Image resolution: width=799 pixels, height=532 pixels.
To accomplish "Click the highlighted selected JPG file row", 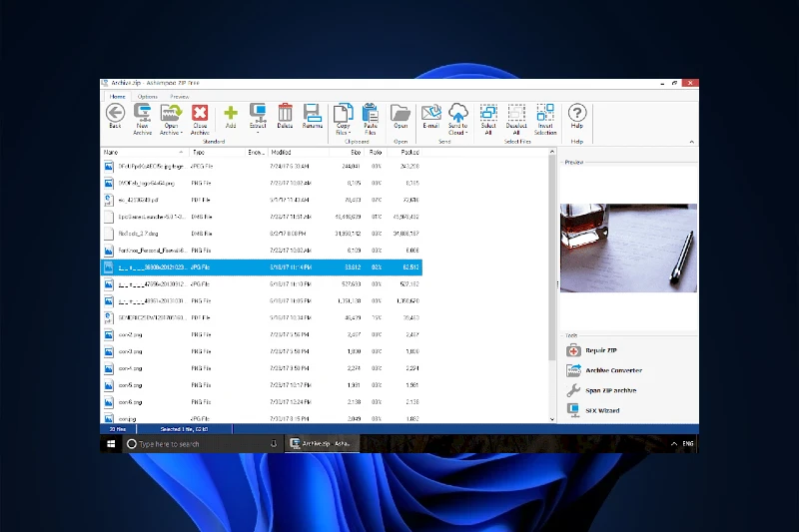I will click(x=262, y=267).
